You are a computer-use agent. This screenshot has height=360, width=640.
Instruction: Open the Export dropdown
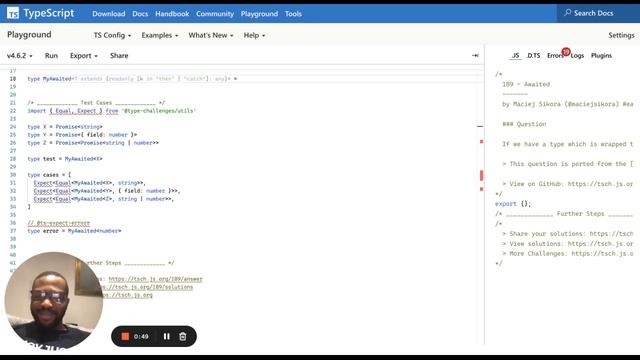pyautogui.click(x=84, y=56)
